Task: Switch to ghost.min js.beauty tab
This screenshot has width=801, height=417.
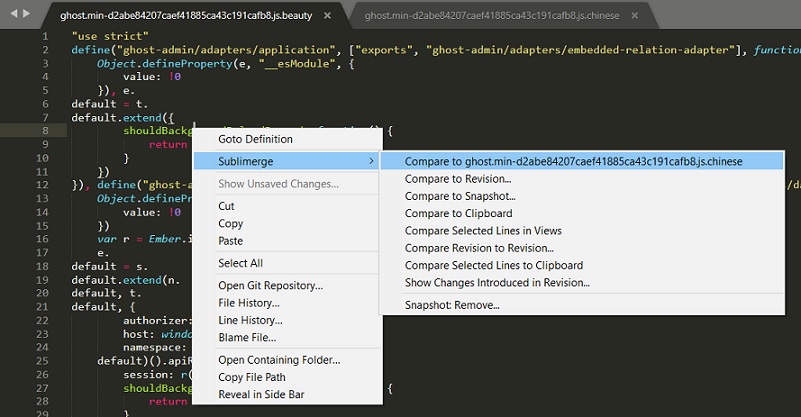Action: [186, 16]
